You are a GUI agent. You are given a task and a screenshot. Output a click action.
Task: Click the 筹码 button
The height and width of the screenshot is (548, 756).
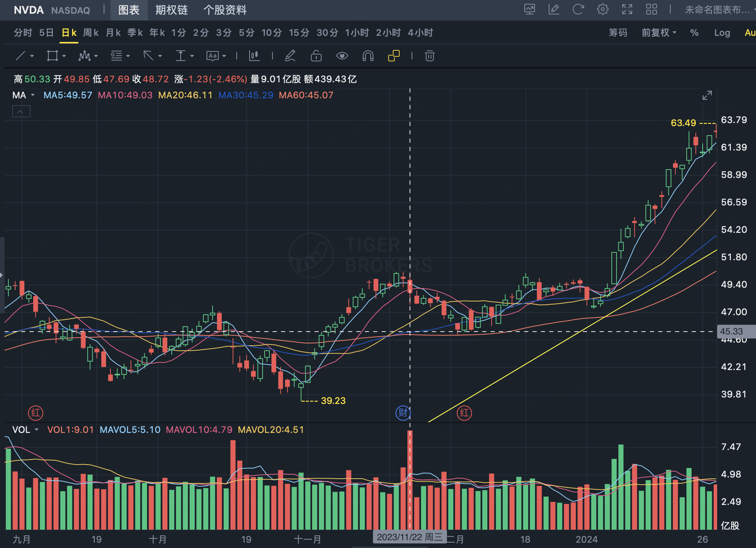[618, 33]
